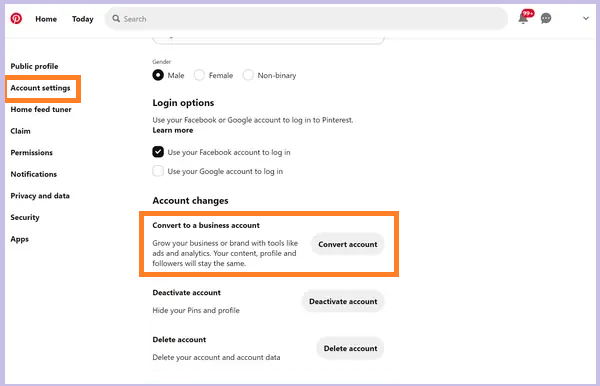Open Permissions settings section

(x=32, y=153)
